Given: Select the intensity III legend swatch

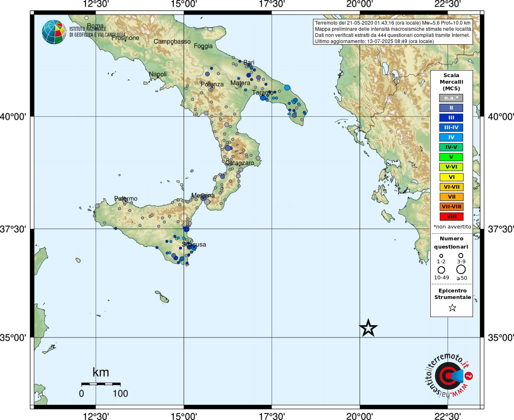Looking at the screenshot, I should (x=451, y=118).
